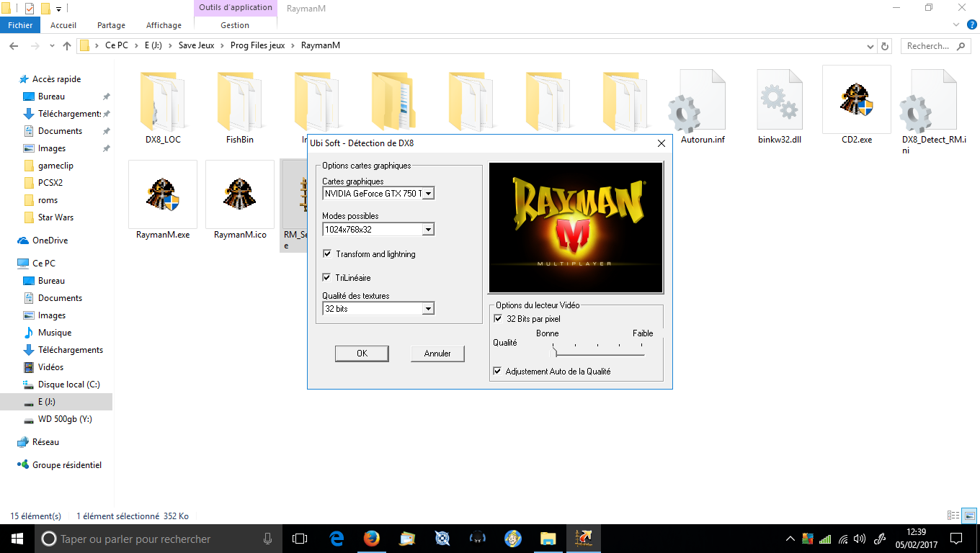Select the DX8_LOC folder icon
The width and height of the screenshot is (980, 553).
162,99
